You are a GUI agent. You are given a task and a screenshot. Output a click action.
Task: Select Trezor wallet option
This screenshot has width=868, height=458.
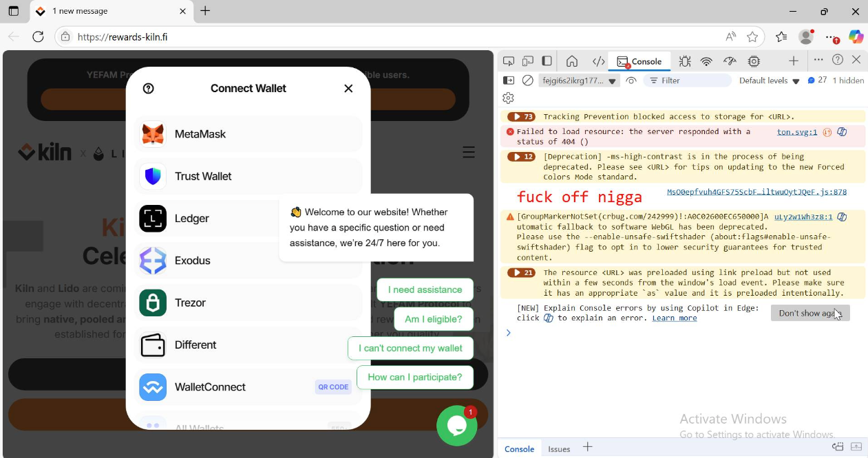pos(248,303)
